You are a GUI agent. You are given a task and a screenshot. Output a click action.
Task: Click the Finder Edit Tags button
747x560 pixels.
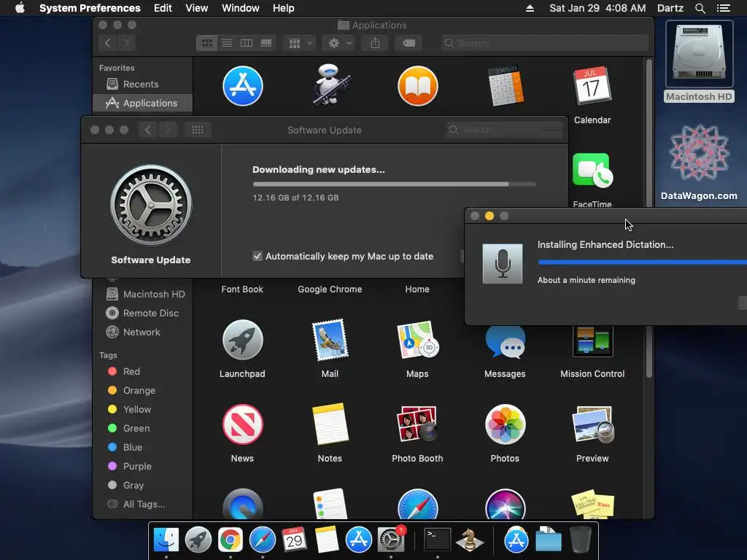[409, 43]
